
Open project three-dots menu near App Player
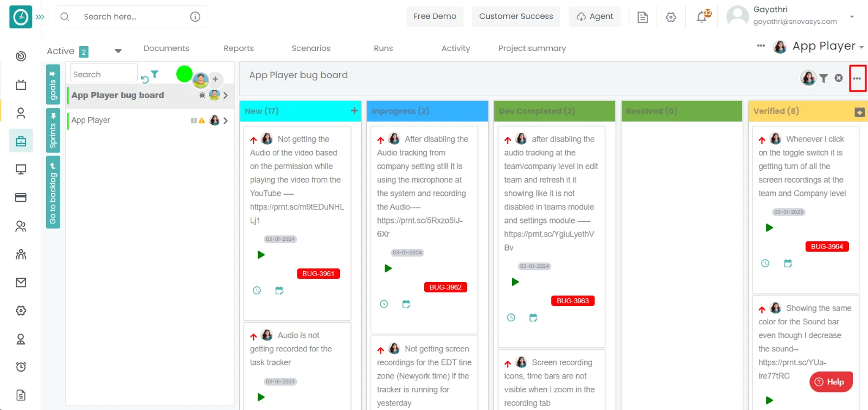coord(761,46)
